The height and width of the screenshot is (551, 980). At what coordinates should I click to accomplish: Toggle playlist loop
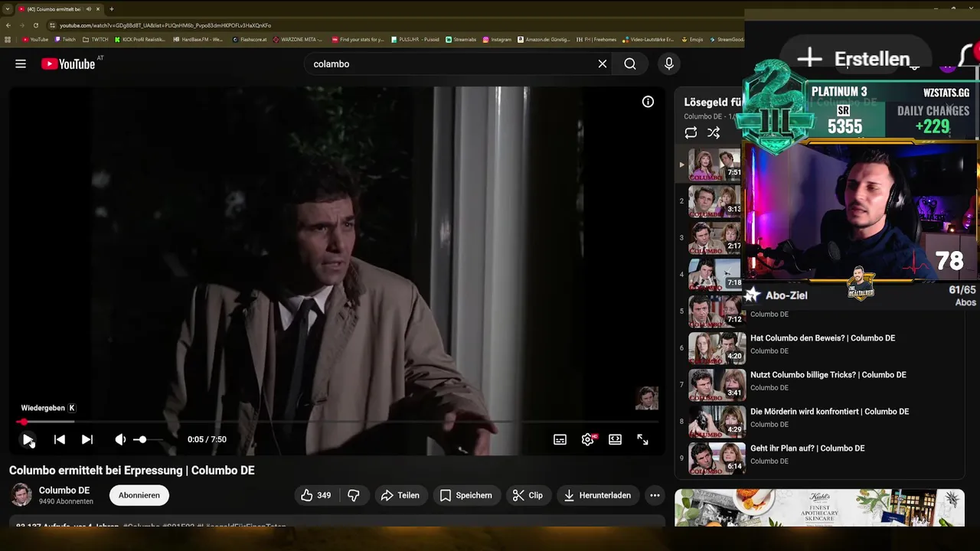point(691,132)
